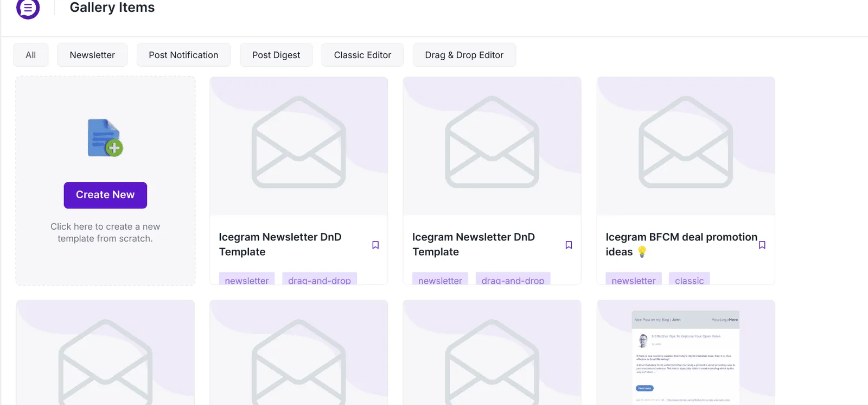Viewport: 868px width, 405px height.
Task: Open second Icegram Newsletter DnD Template thumbnail
Action: pos(492,146)
